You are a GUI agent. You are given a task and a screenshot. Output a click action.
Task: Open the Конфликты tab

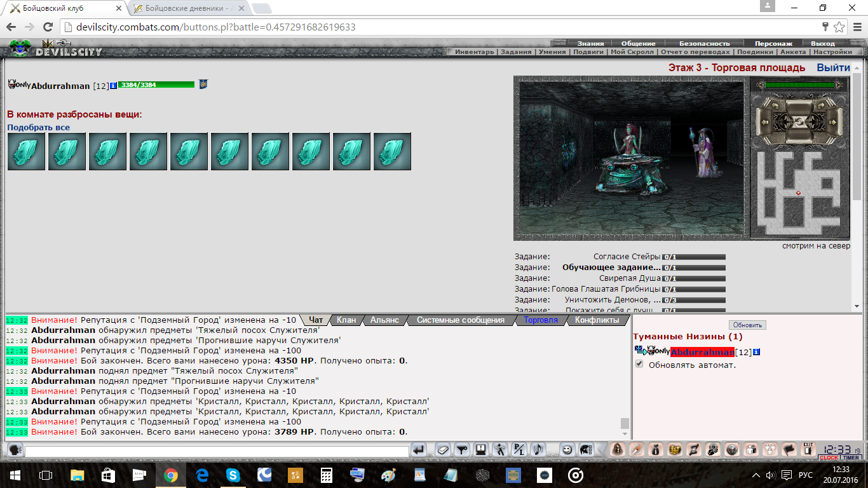coord(597,320)
